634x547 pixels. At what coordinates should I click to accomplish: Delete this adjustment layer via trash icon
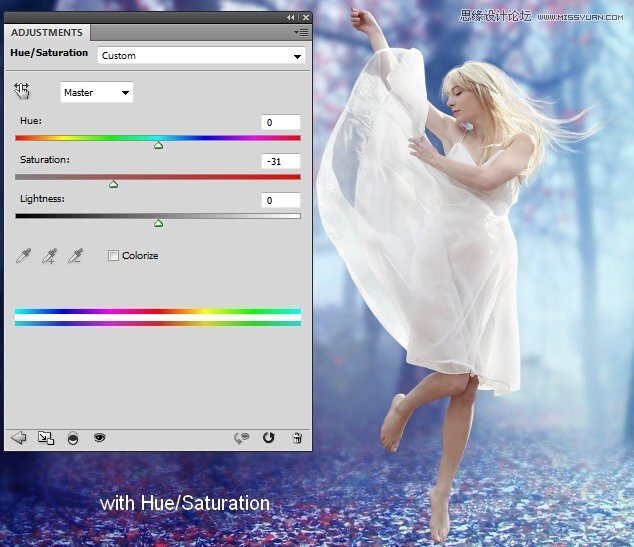coord(296,438)
